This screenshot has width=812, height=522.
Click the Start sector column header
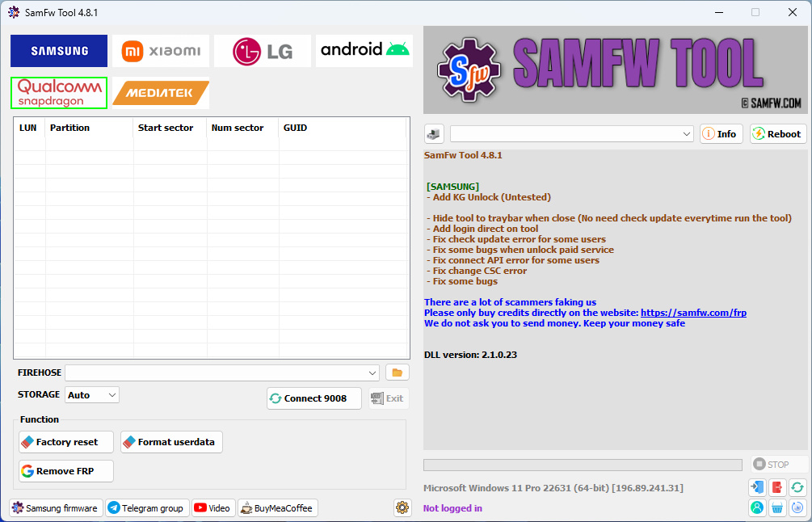click(x=170, y=128)
